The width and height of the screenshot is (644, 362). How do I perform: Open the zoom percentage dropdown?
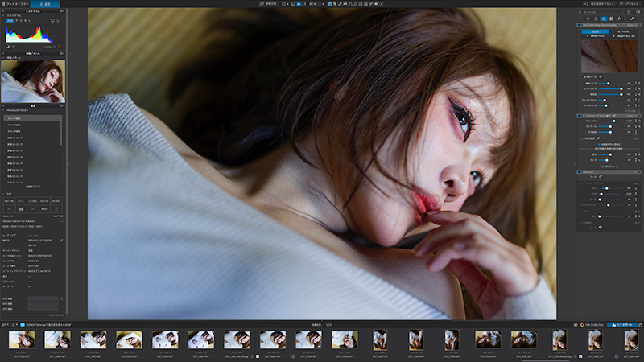click(316, 4)
